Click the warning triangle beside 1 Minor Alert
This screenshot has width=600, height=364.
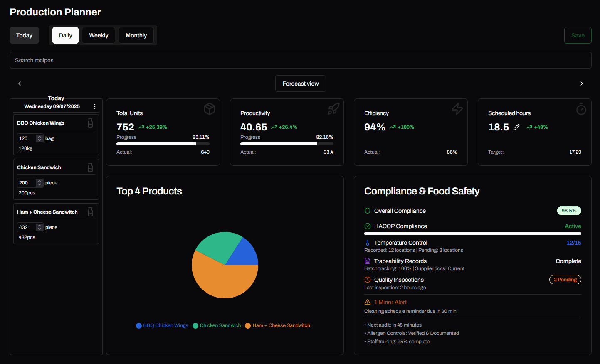pos(368,302)
